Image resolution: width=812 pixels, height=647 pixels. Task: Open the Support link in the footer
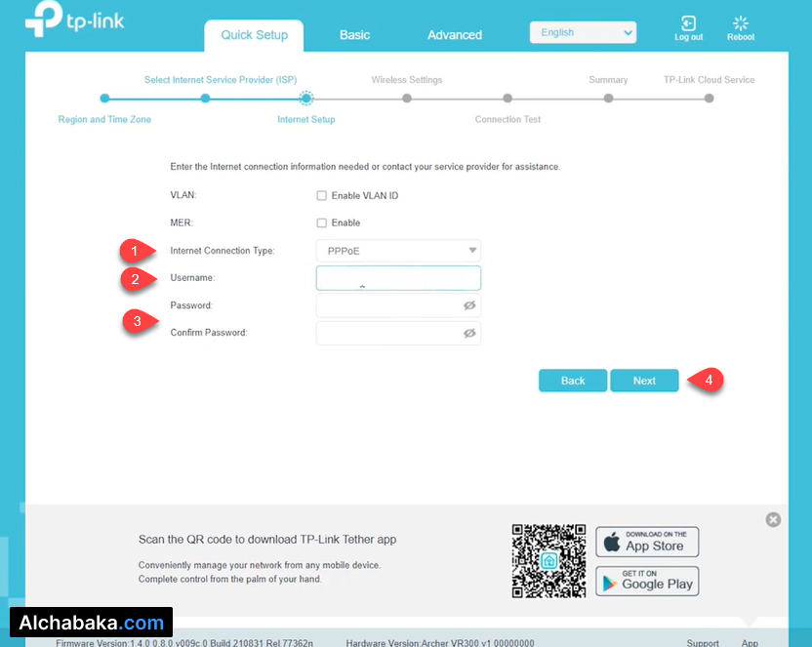pyautogui.click(x=703, y=642)
